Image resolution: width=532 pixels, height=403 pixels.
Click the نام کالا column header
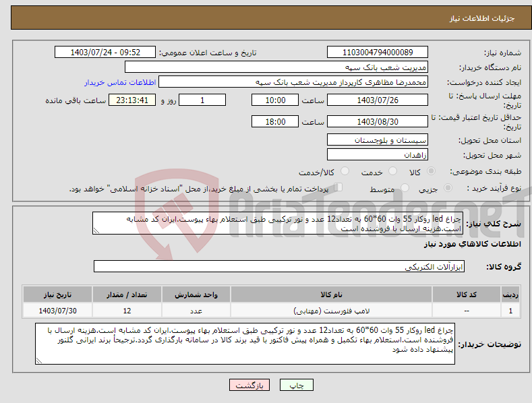coord(331,294)
